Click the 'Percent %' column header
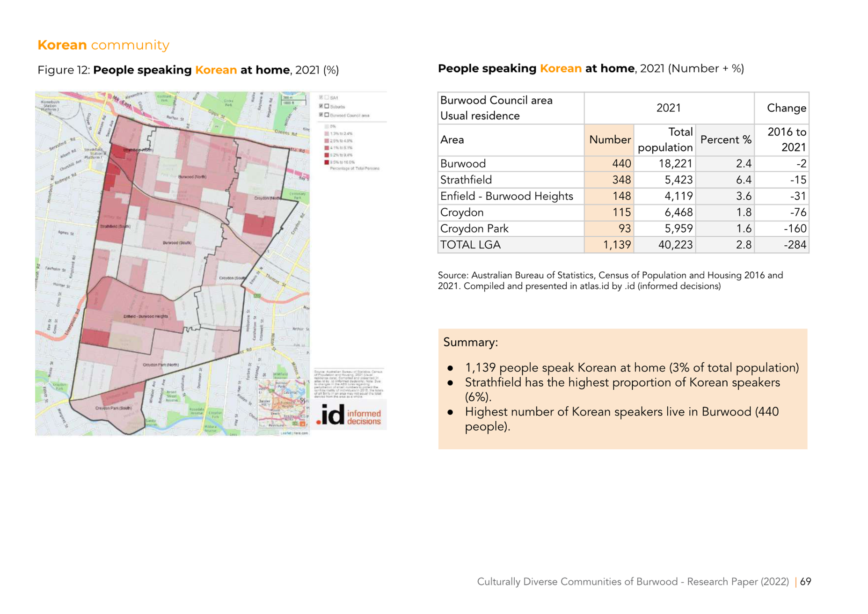 725,140
